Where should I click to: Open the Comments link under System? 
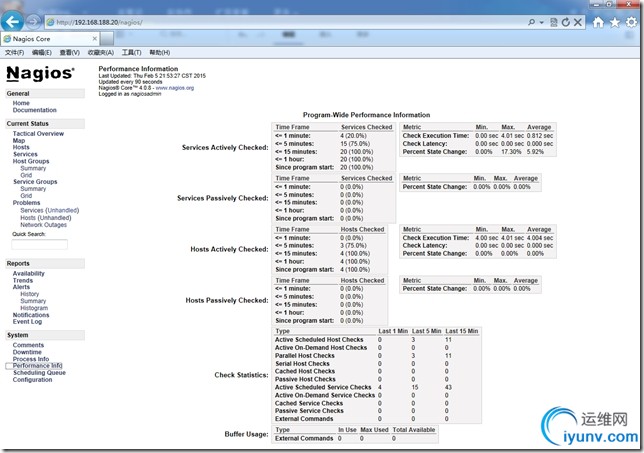(28, 345)
